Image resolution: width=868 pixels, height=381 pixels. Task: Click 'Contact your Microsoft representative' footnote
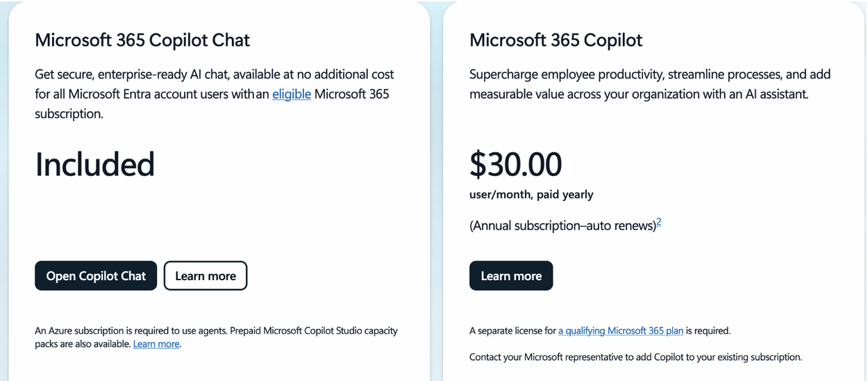tap(635, 357)
